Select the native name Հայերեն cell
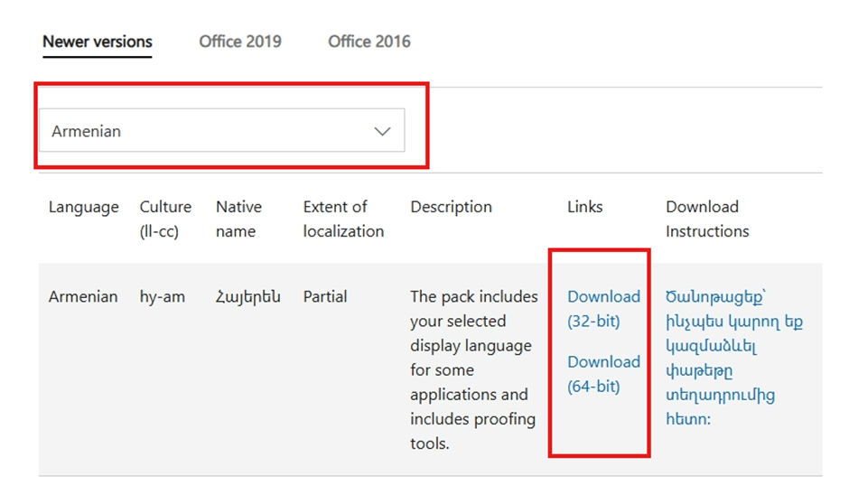 pyautogui.click(x=248, y=296)
